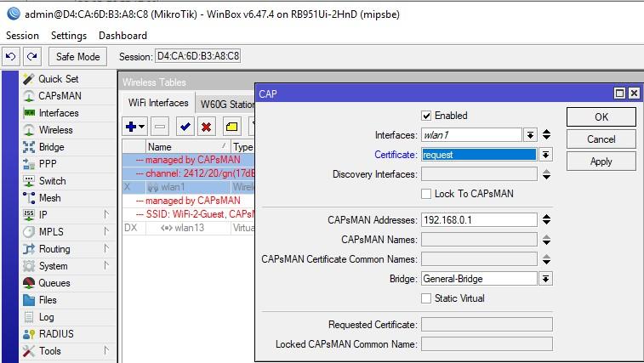The image size is (644, 363).
Task: Click Session address field
Action: click(x=198, y=56)
